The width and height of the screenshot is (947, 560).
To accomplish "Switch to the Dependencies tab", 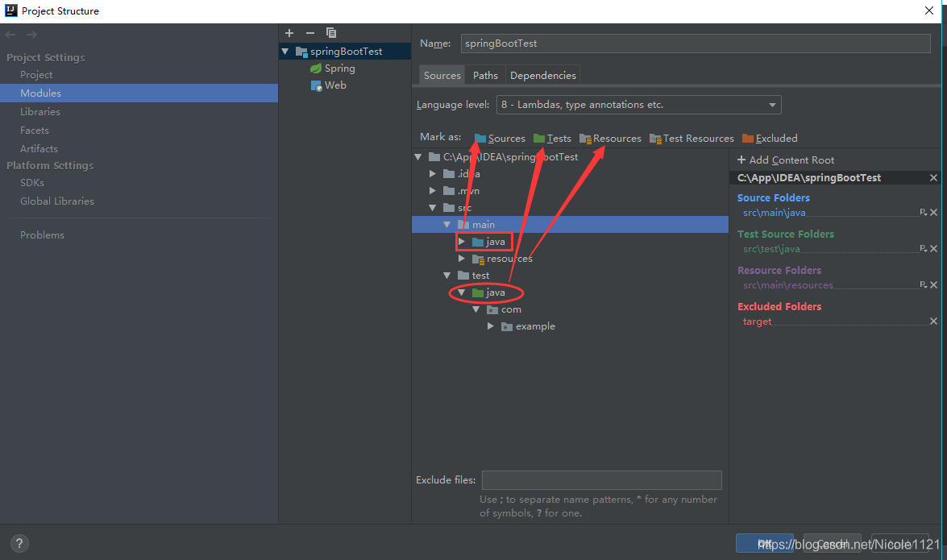I will click(543, 76).
